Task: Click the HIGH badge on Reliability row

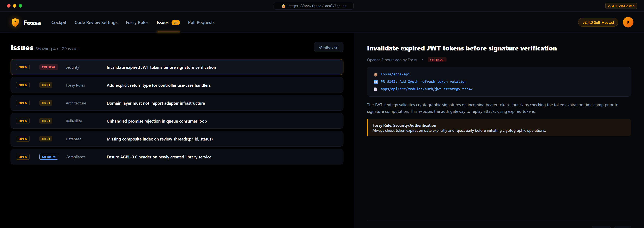Action: 46,121
